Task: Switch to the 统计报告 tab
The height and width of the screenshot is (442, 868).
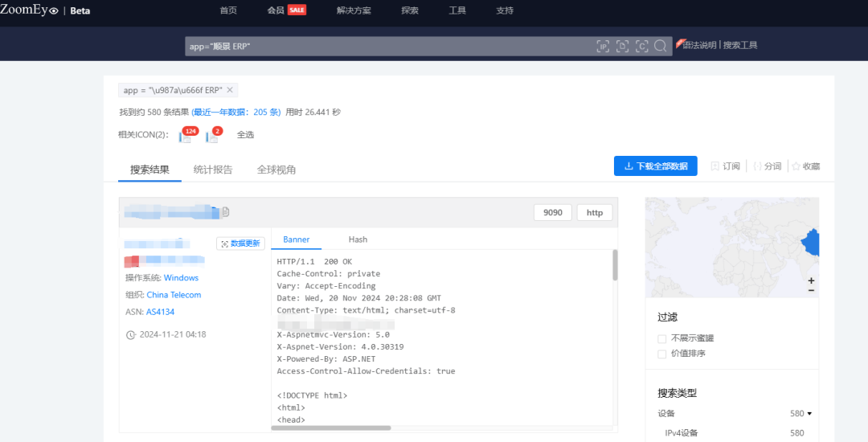Action: (x=212, y=170)
